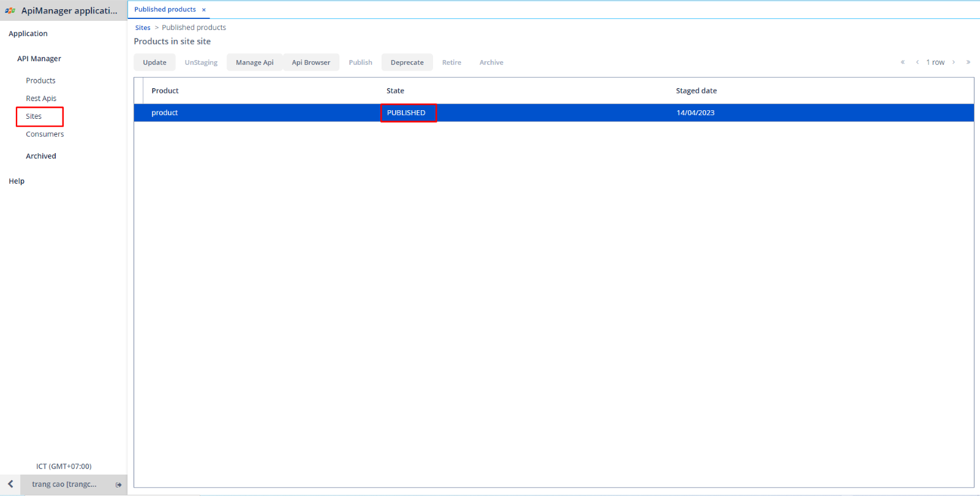Click the Deprecate button
The height and width of the screenshot is (496, 980).
click(x=407, y=62)
